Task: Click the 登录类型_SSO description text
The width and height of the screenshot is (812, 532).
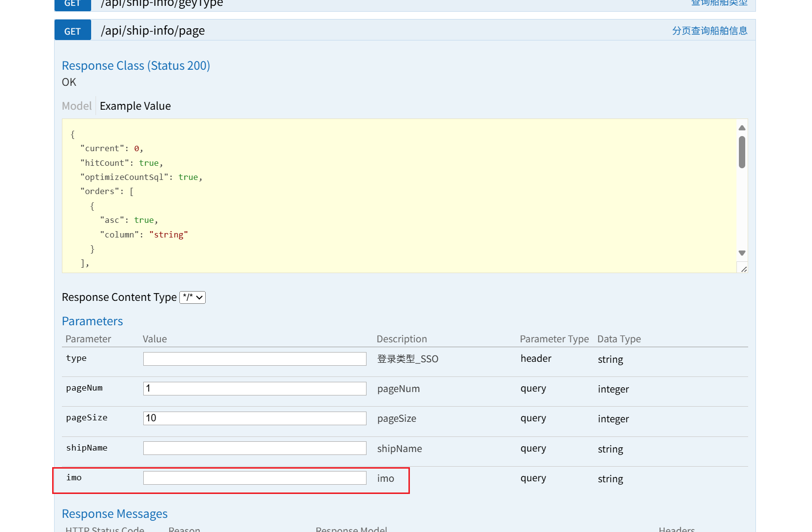Action: coord(407,359)
